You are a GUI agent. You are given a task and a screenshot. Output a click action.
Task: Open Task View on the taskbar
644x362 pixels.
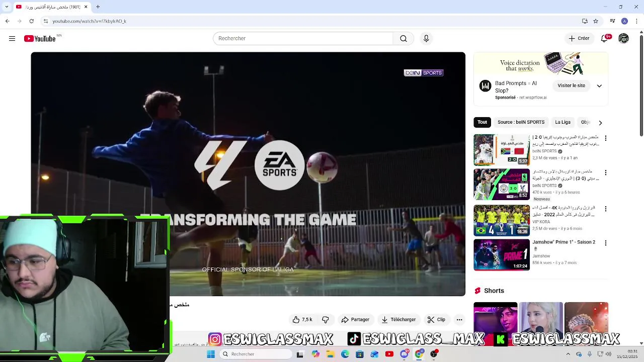pyautogui.click(x=300, y=354)
